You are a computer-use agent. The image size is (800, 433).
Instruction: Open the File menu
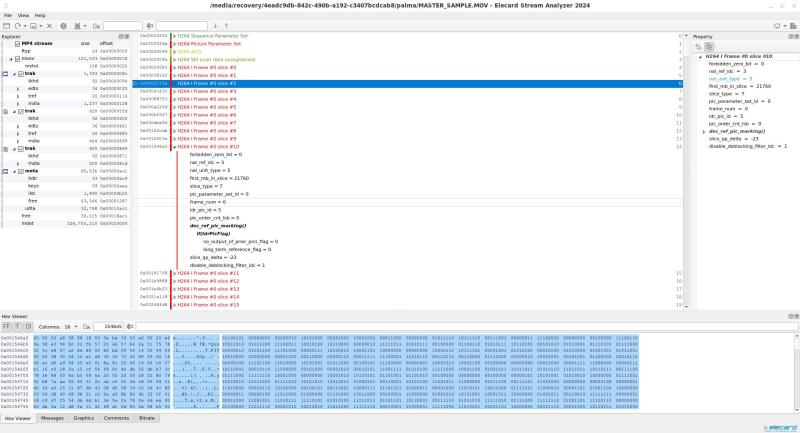point(8,16)
